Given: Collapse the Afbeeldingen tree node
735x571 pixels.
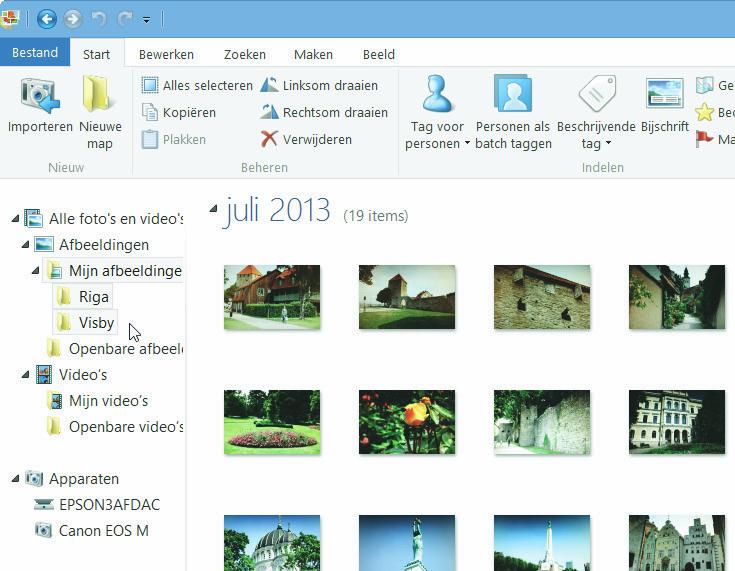Looking at the screenshot, I should (26, 244).
